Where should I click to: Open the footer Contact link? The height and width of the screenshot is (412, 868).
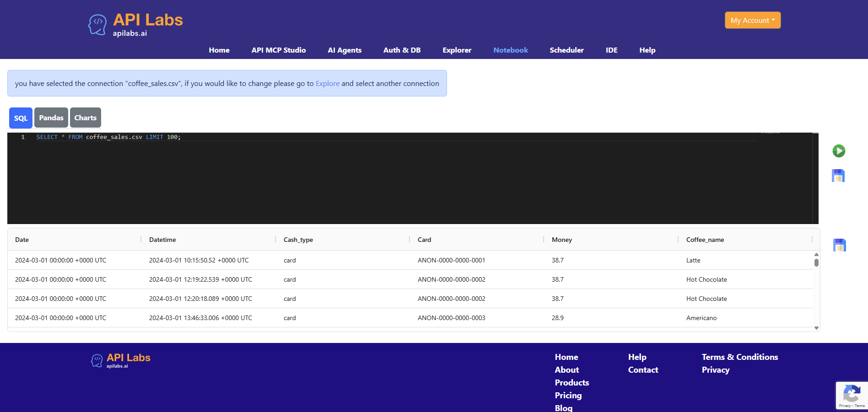(x=643, y=370)
